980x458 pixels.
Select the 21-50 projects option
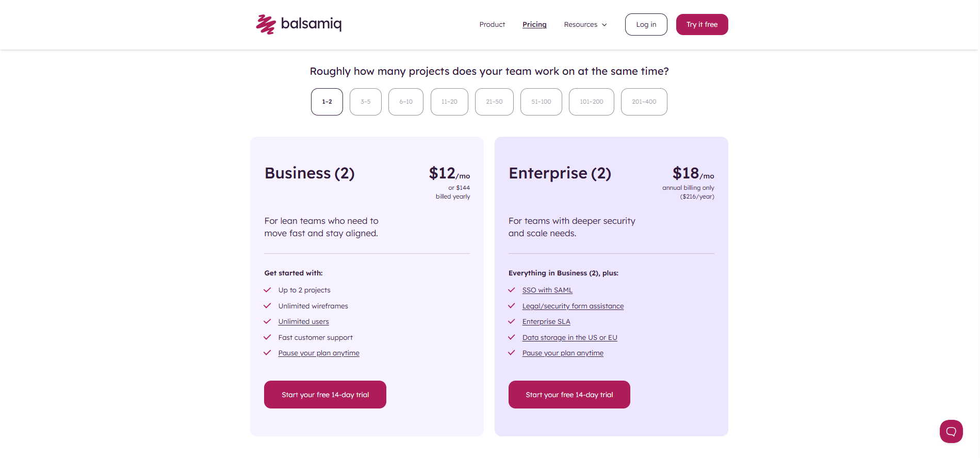pos(494,102)
